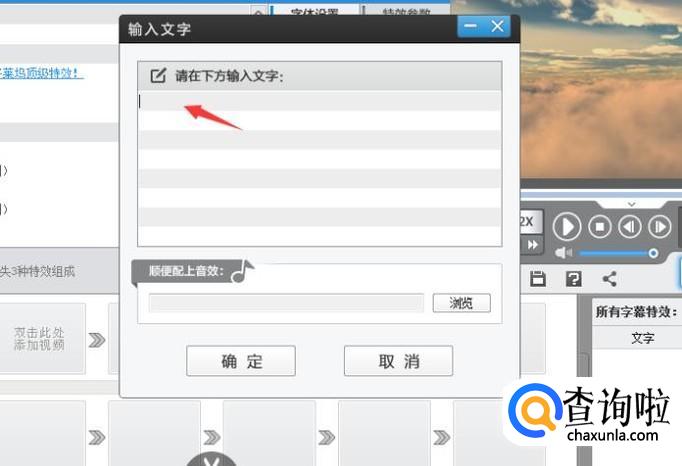The image size is (682, 466).
Task: Step to the previous frame
Action: (629, 227)
